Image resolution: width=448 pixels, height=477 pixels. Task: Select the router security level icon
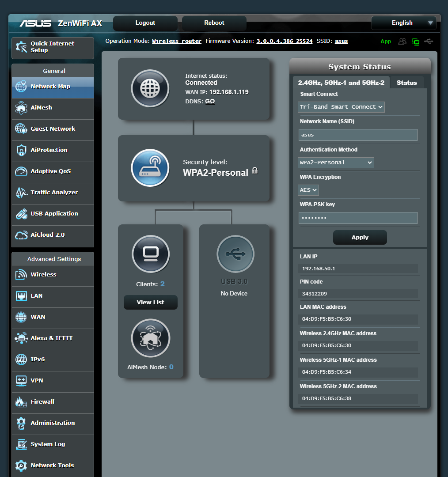(150, 168)
